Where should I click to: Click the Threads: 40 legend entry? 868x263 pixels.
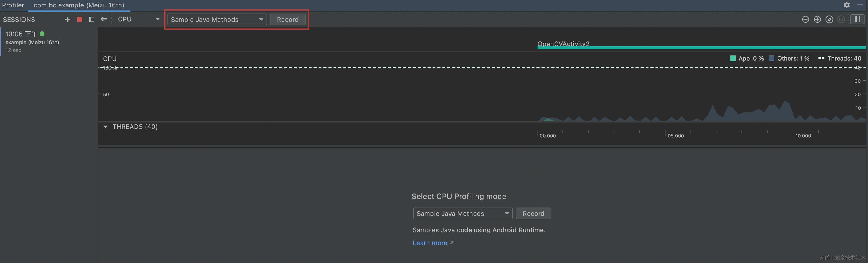840,58
